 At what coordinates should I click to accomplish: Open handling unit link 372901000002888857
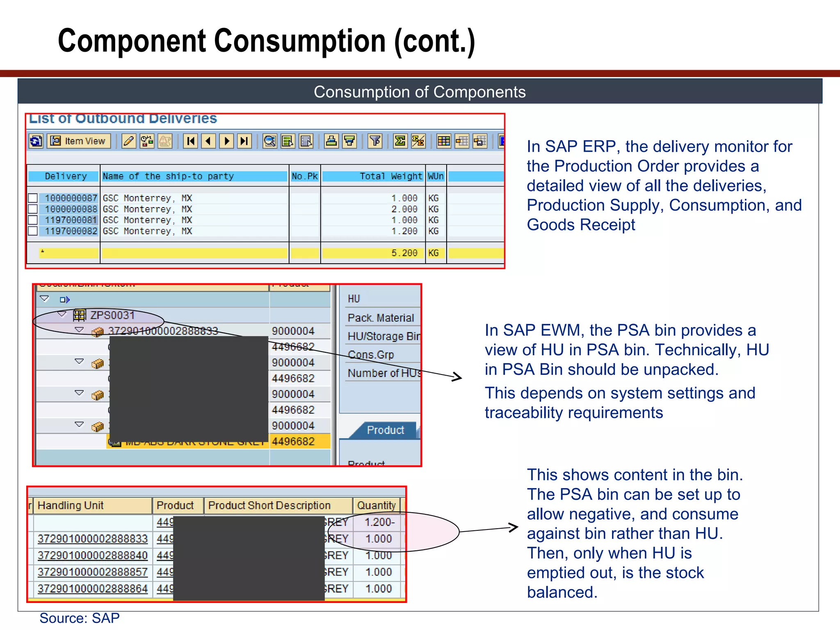coord(93,572)
